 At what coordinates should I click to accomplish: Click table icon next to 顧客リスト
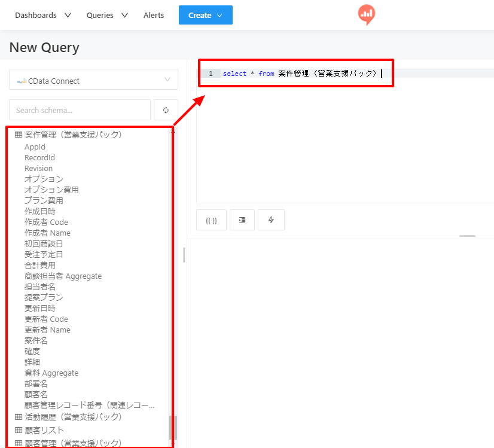pos(19,429)
